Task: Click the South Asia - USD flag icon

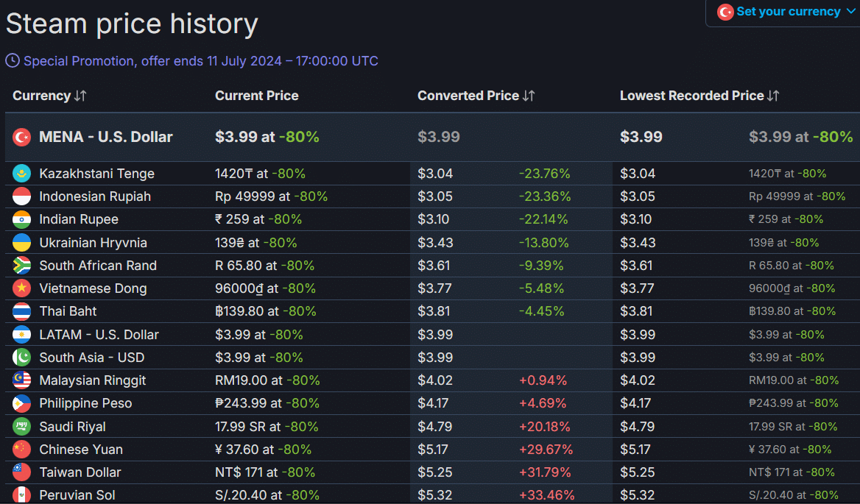Action: tap(22, 358)
